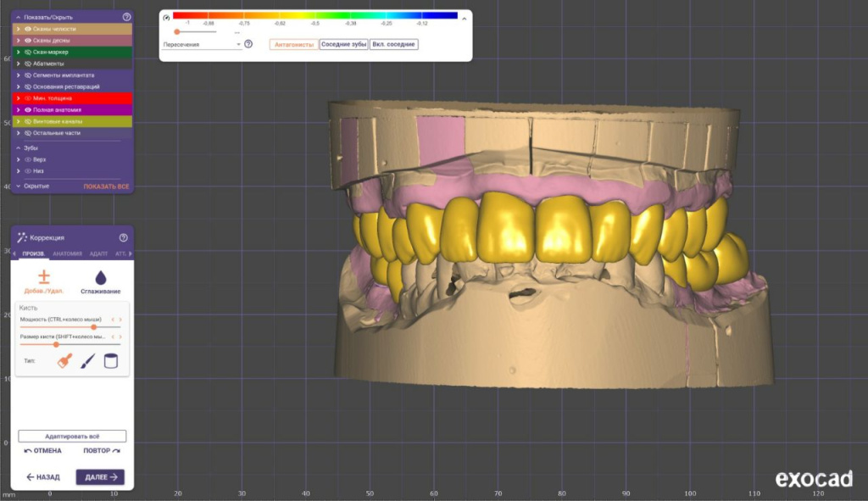Click the Адаптировать всё button
The width and height of the screenshot is (868, 501).
coord(72,436)
